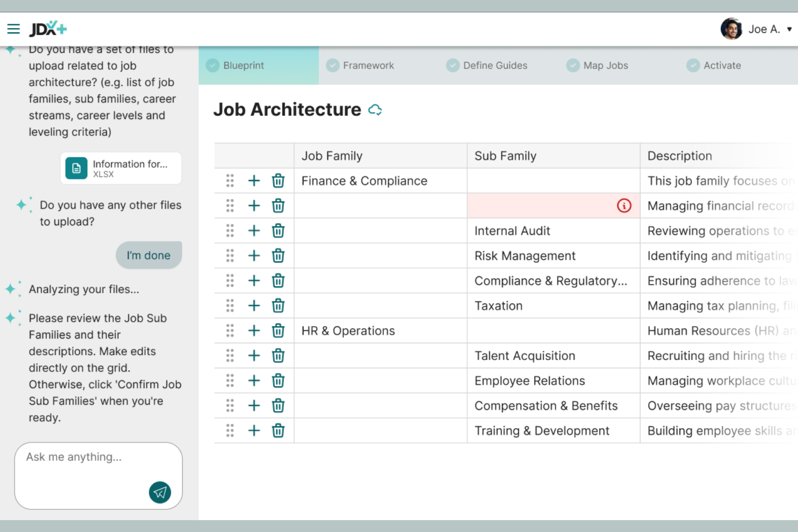Click the HR & Operations cell
This screenshot has width=798, height=532.
pyautogui.click(x=381, y=330)
